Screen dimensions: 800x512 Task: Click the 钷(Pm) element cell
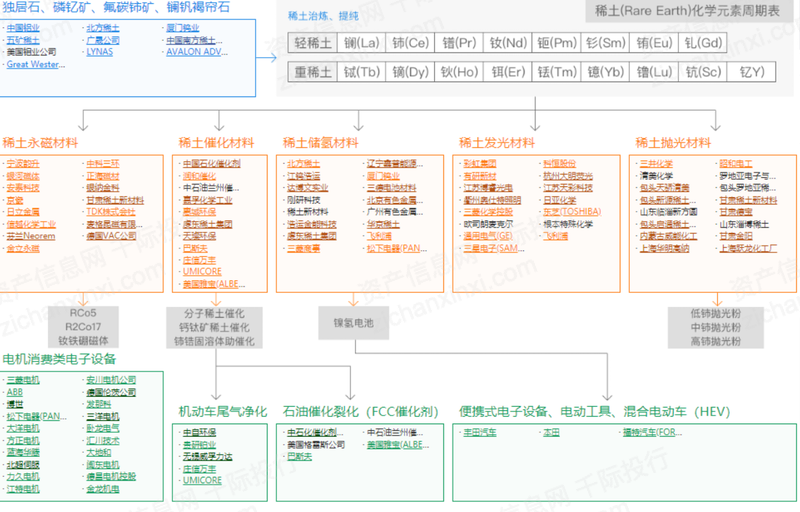tap(557, 43)
